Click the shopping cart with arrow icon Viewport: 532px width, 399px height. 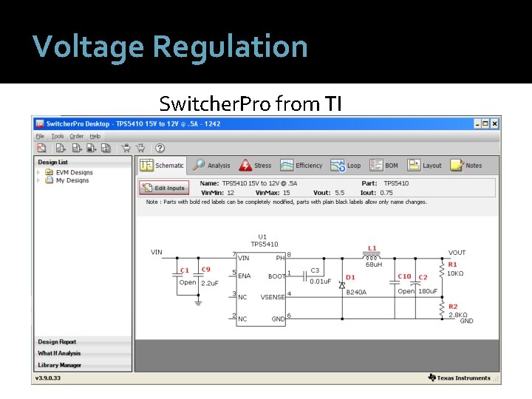click(140, 148)
